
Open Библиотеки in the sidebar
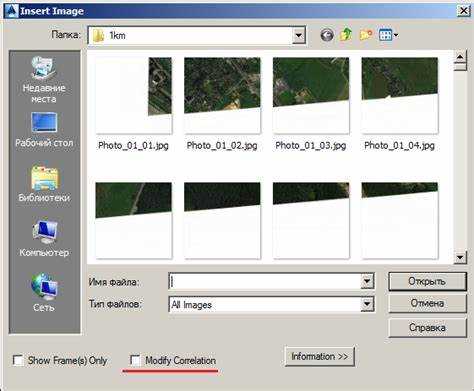(44, 183)
